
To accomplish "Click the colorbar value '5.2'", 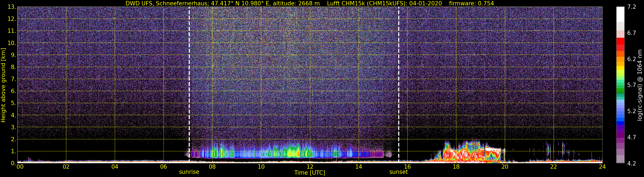I will (x=632, y=111).
